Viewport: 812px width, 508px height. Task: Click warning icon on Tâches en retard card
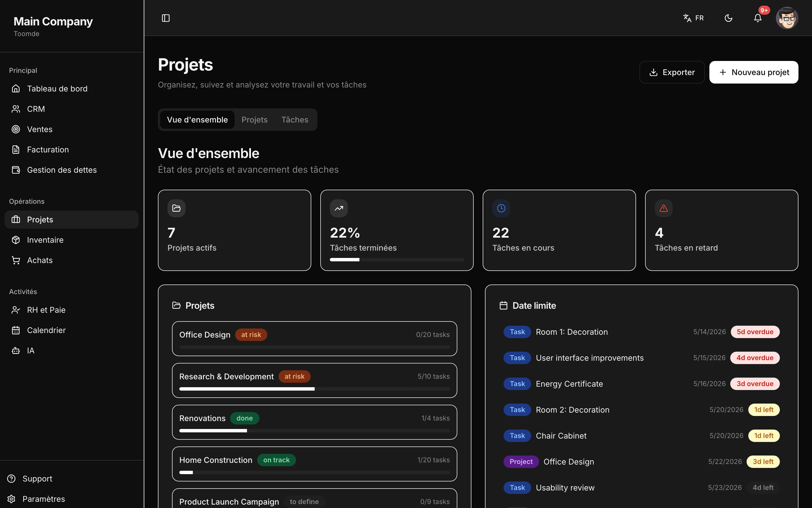(x=664, y=208)
